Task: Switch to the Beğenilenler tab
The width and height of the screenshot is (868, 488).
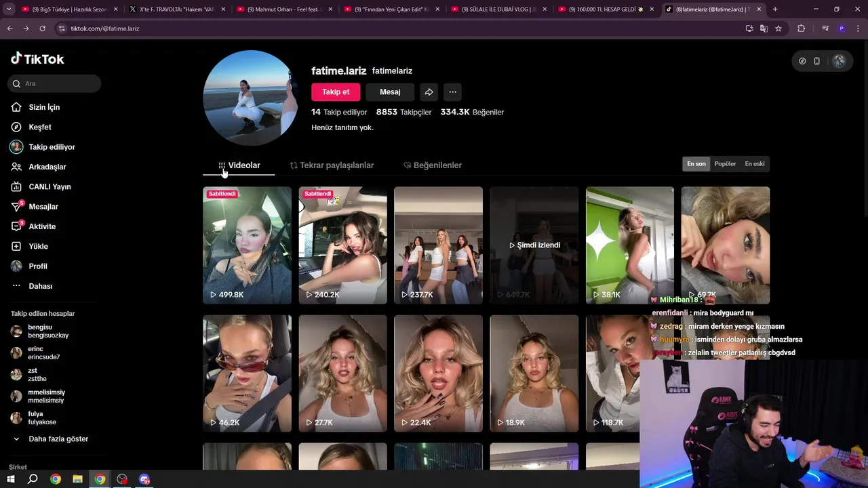Action: click(x=432, y=165)
